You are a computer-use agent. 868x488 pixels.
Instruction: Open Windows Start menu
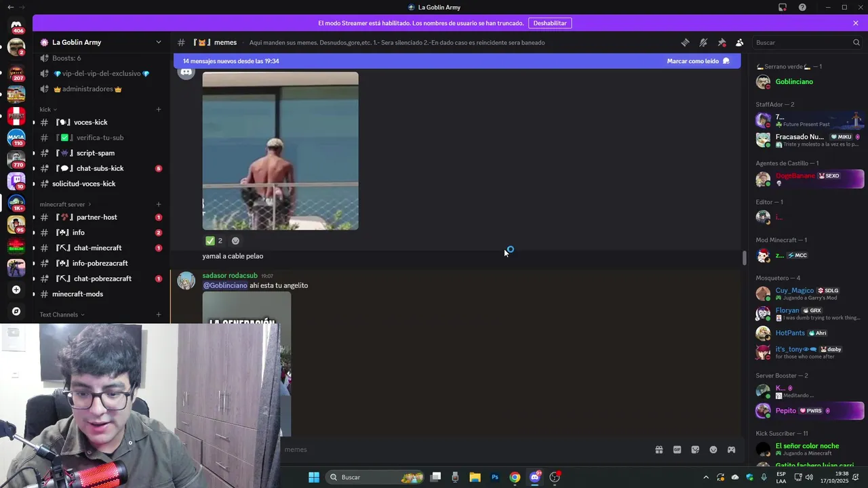(314, 477)
